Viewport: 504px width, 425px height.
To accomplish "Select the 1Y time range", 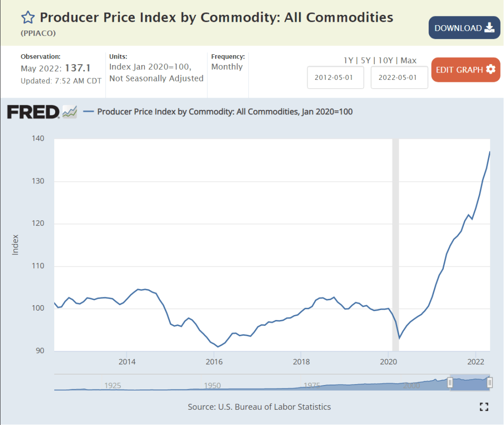I will pos(349,61).
